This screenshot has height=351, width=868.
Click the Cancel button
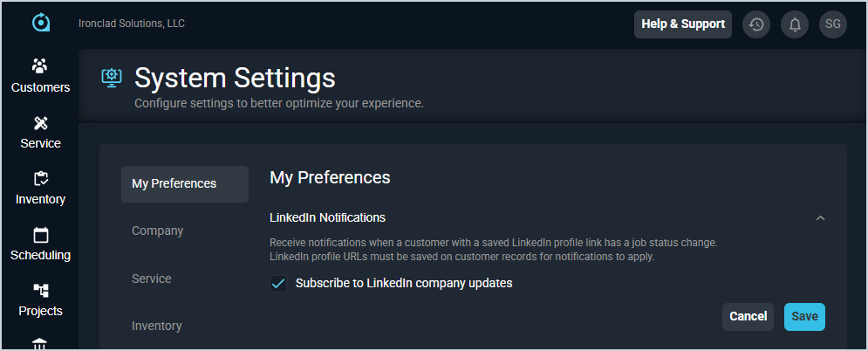tap(748, 316)
